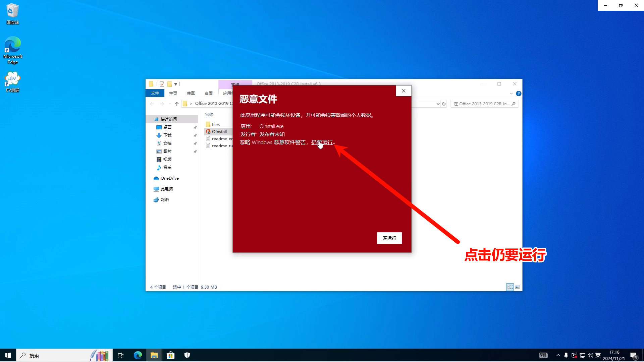The height and width of the screenshot is (362, 644).
Task: Open the 查看 ribbon tab
Action: [209, 93]
